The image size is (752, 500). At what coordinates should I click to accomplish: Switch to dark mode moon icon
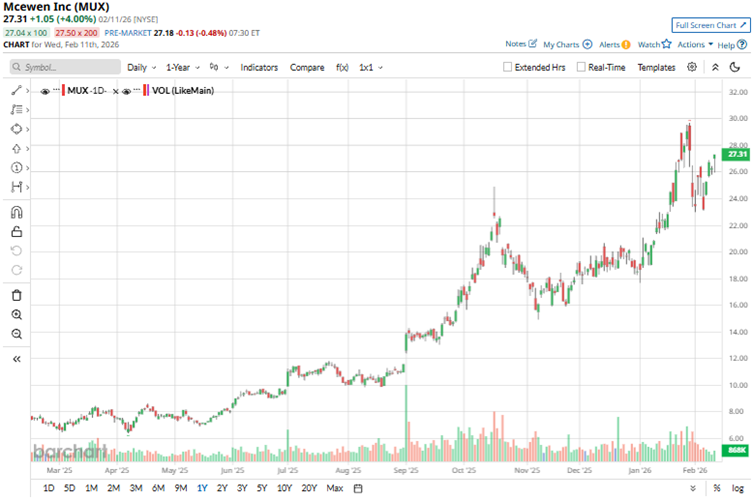(x=735, y=67)
